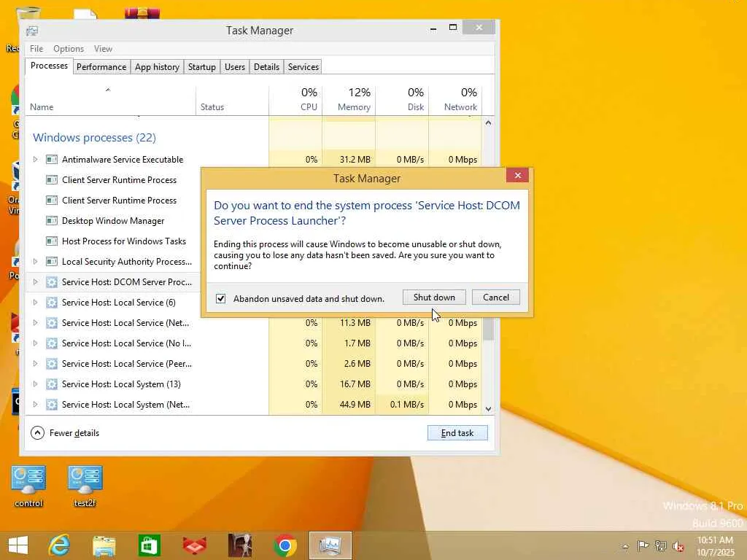Sort by the Disk column header
Screen dimensions: 747x560
(x=402, y=100)
